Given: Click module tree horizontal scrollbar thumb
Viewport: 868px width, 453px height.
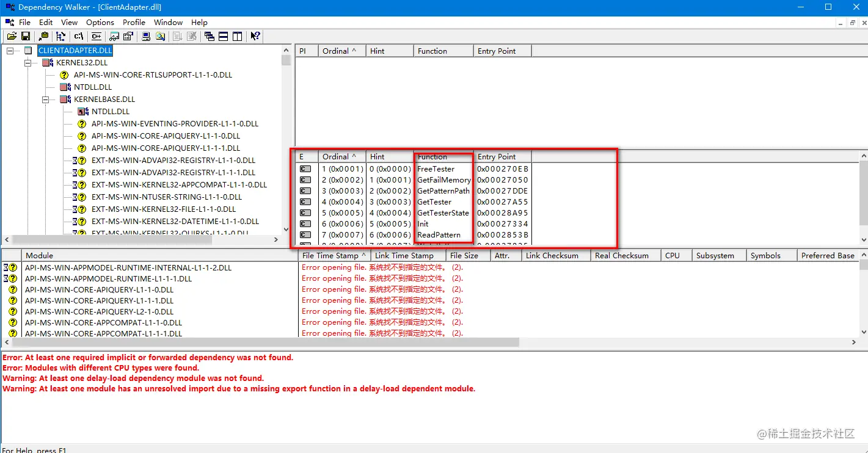Looking at the screenshot, I should (x=112, y=241).
